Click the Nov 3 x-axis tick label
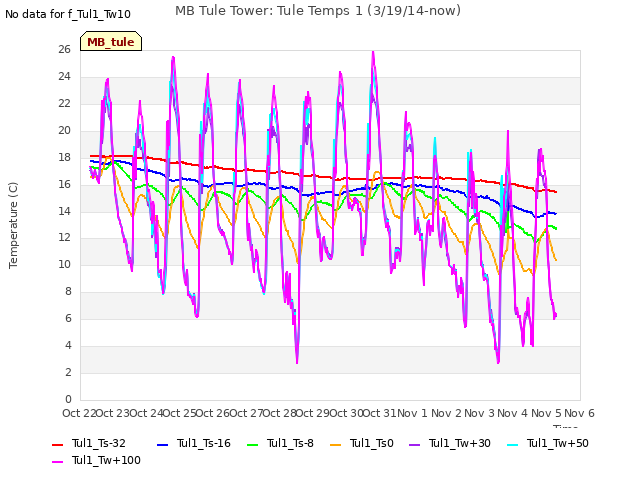640x480 pixels. click(x=479, y=413)
